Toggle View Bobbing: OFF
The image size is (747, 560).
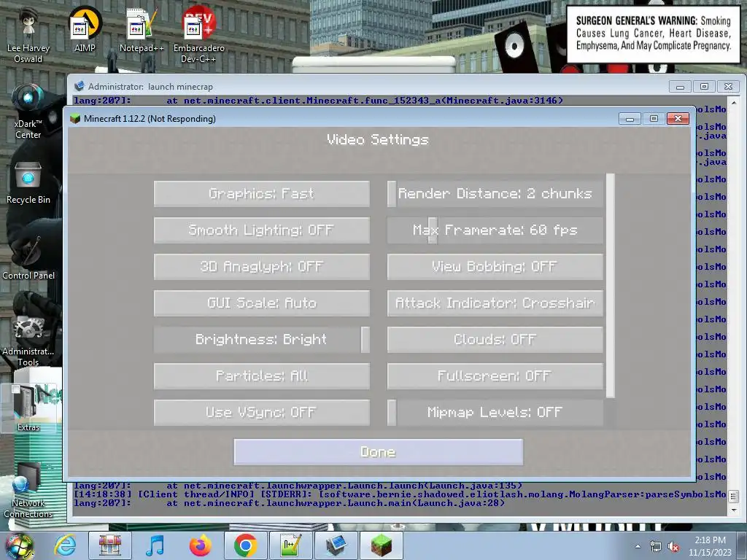pos(495,267)
